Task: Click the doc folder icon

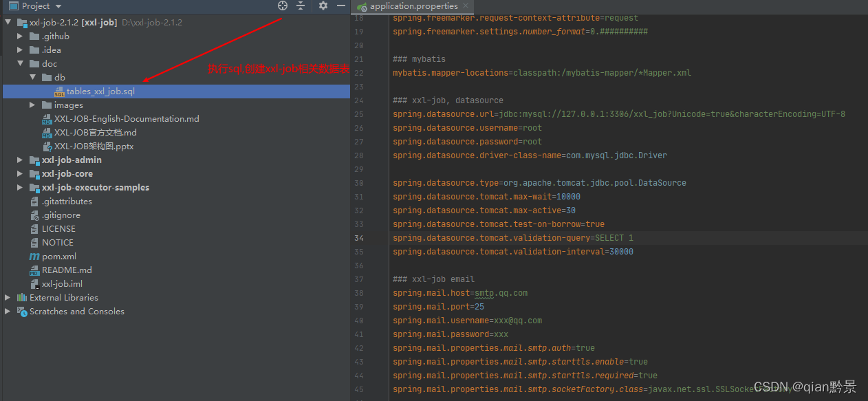Action: [34, 64]
